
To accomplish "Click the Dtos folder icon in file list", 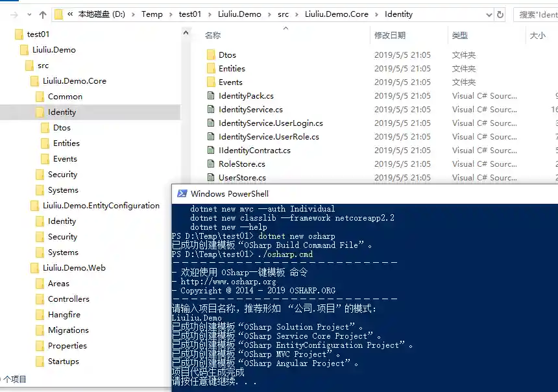I will [211, 55].
